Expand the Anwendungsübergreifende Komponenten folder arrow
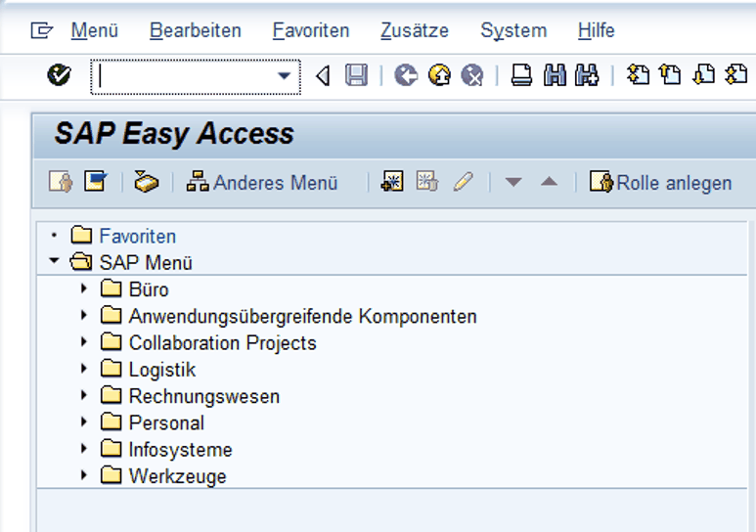The height and width of the screenshot is (532, 756). coord(84,315)
